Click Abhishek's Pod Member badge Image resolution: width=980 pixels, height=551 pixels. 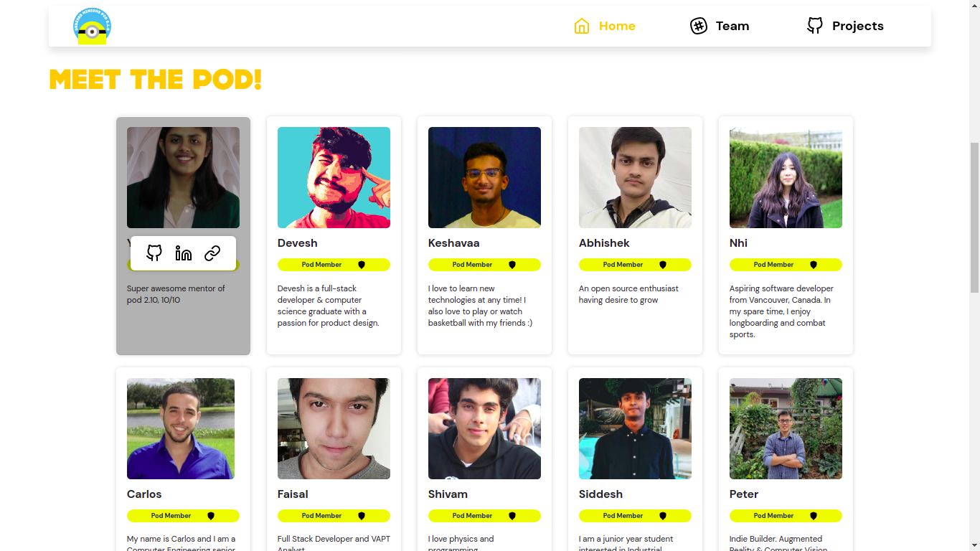click(x=635, y=265)
